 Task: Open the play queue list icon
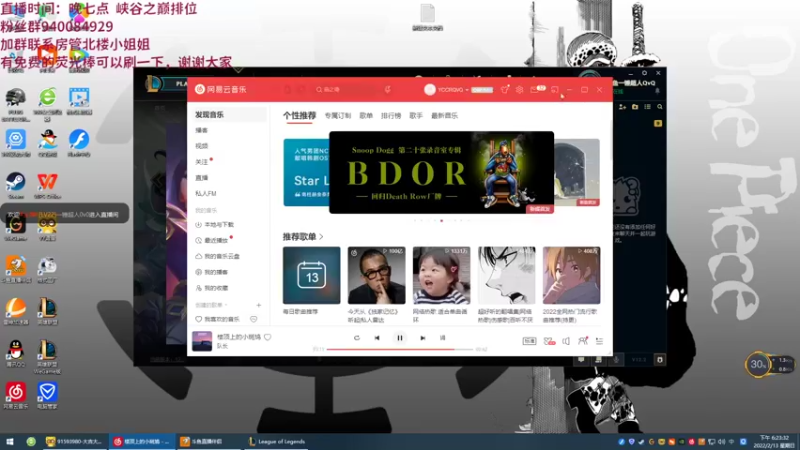(x=599, y=341)
